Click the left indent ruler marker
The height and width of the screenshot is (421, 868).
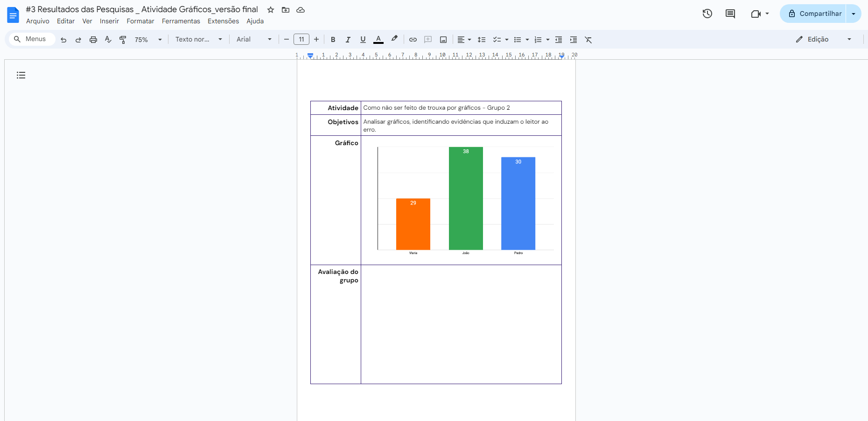point(310,56)
